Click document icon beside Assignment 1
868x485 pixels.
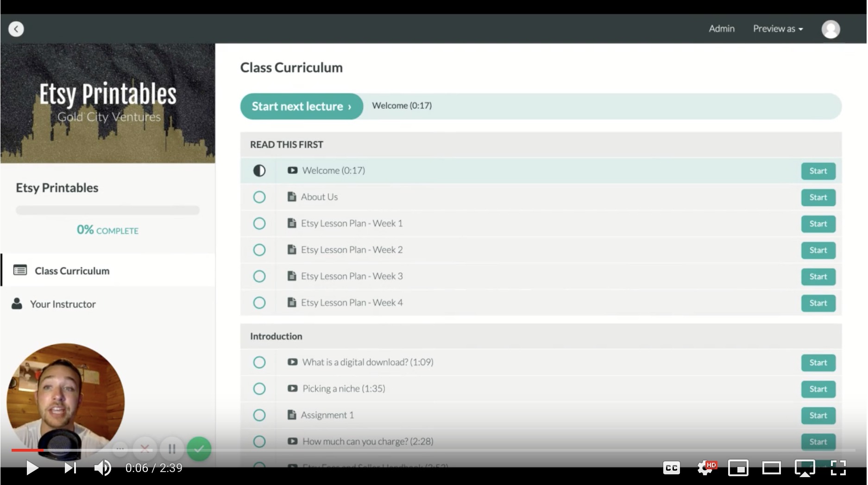(292, 415)
